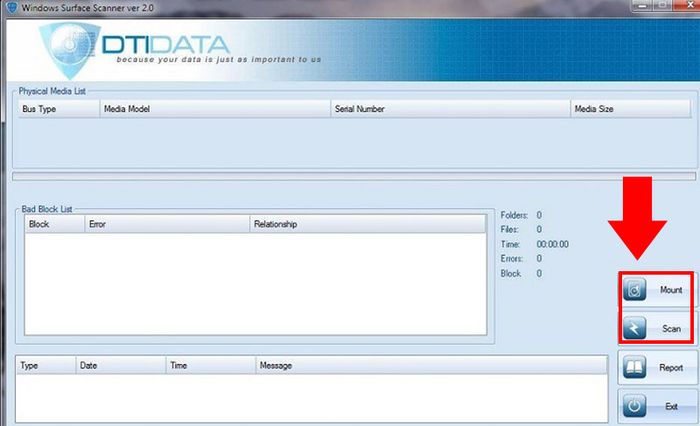Image resolution: width=700 pixels, height=426 pixels.
Task: Click the Exit button label
Action: 671,406
